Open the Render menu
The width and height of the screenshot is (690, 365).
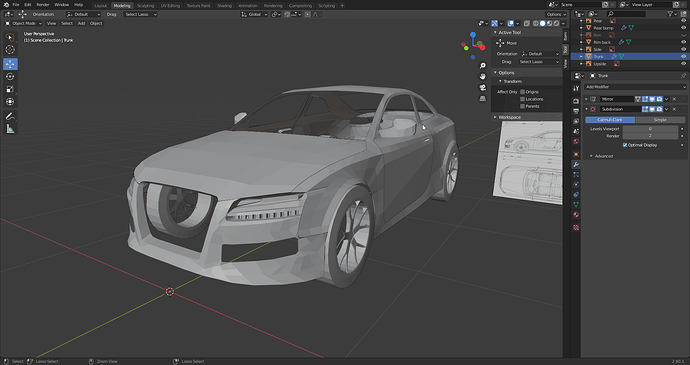(x=43, y=5)
